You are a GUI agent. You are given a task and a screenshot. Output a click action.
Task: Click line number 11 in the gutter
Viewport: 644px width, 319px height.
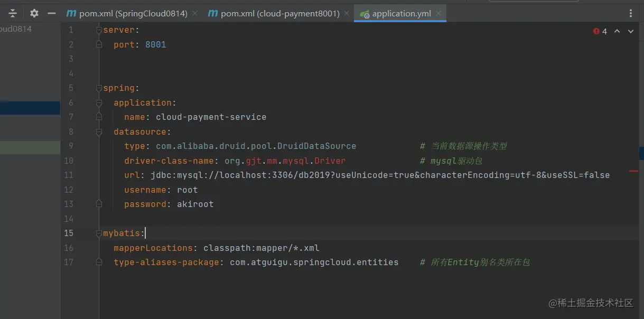(x=69, y=175)
